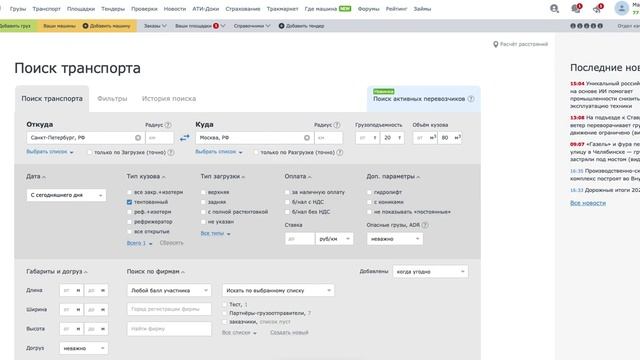Check верхняя loading type
Viewport: 640px width, 360px height.
203,192
